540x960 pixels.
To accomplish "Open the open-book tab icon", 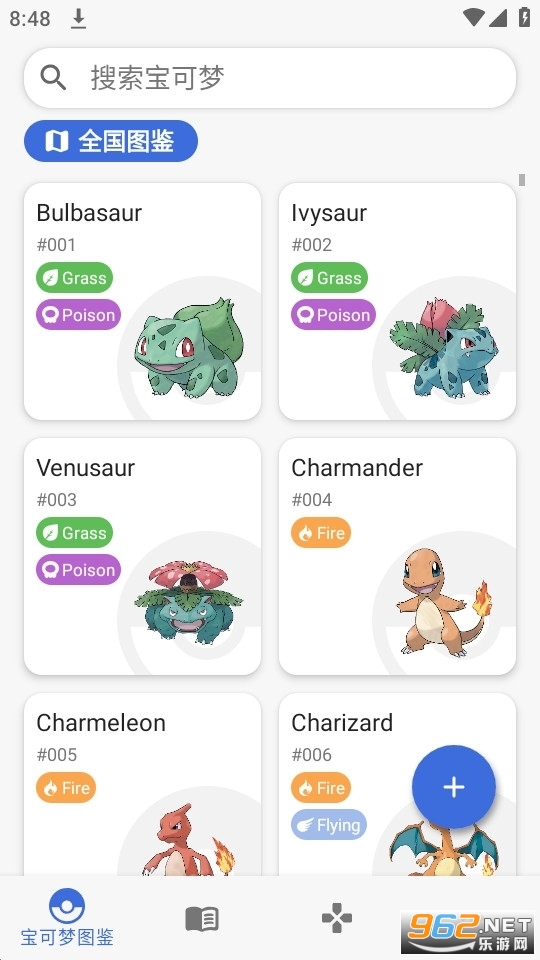I will (x=201, y=919).
